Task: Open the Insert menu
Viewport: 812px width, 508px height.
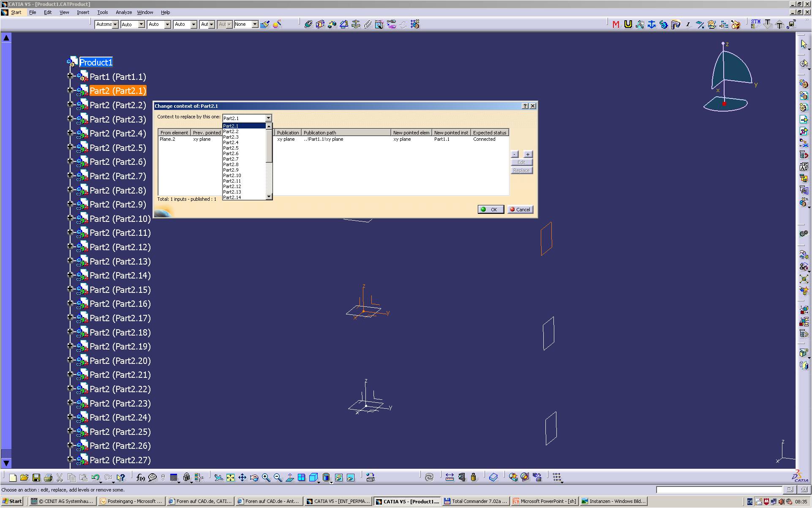Action: (83, 12)
